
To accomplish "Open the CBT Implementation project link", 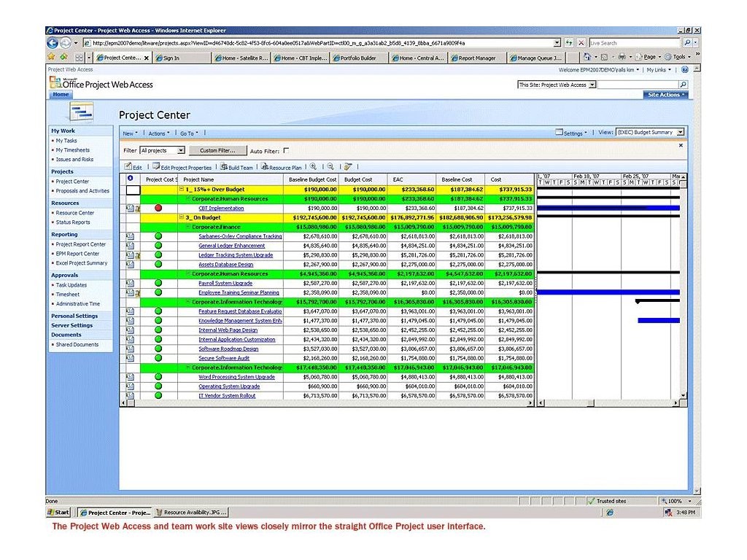I will pos(221,208).
